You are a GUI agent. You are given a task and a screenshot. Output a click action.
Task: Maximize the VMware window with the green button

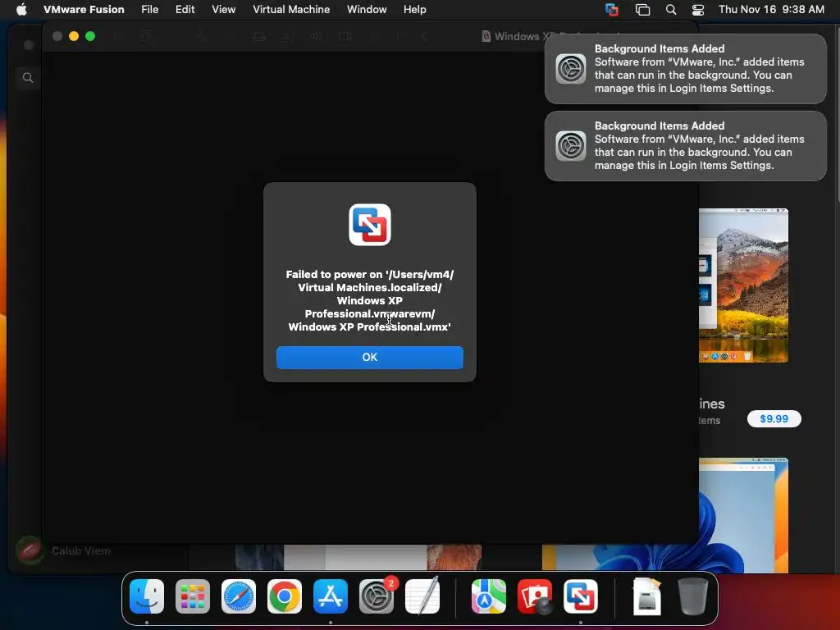click(90, 36)
